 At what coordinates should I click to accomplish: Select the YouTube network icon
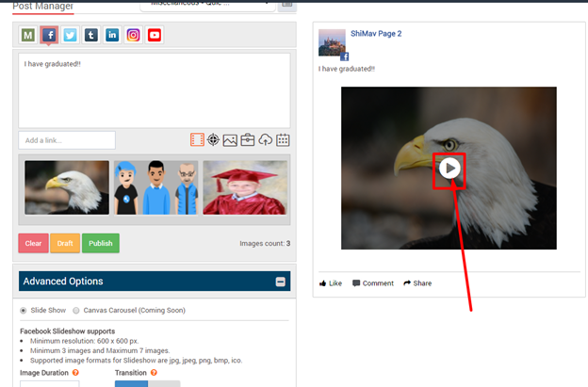(155, 35)
